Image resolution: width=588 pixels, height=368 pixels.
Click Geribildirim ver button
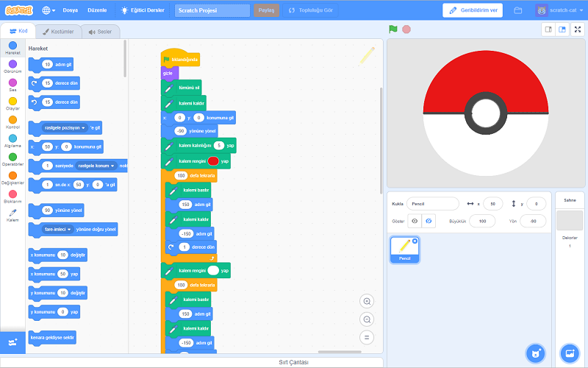(x=473, y=10)
